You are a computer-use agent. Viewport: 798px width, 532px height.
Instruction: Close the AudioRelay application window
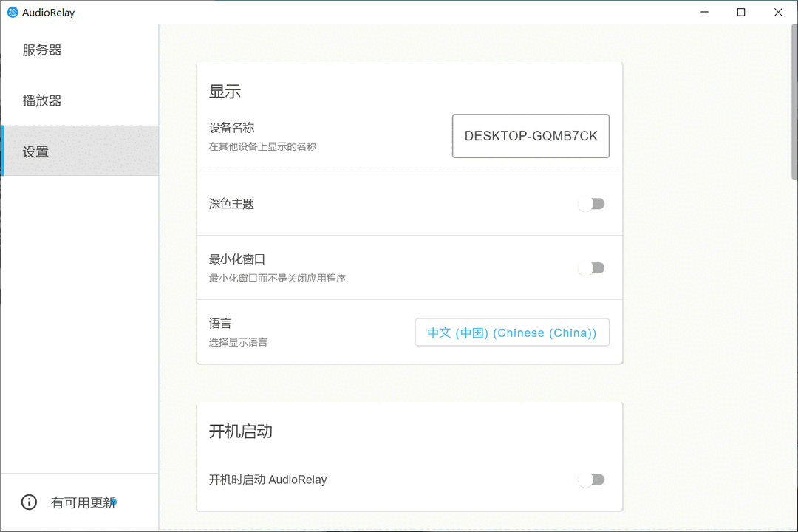tap(778, 12)
